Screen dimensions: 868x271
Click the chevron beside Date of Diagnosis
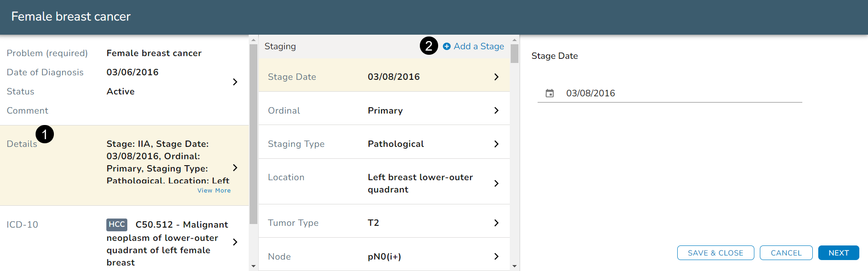tap(235, 82)
